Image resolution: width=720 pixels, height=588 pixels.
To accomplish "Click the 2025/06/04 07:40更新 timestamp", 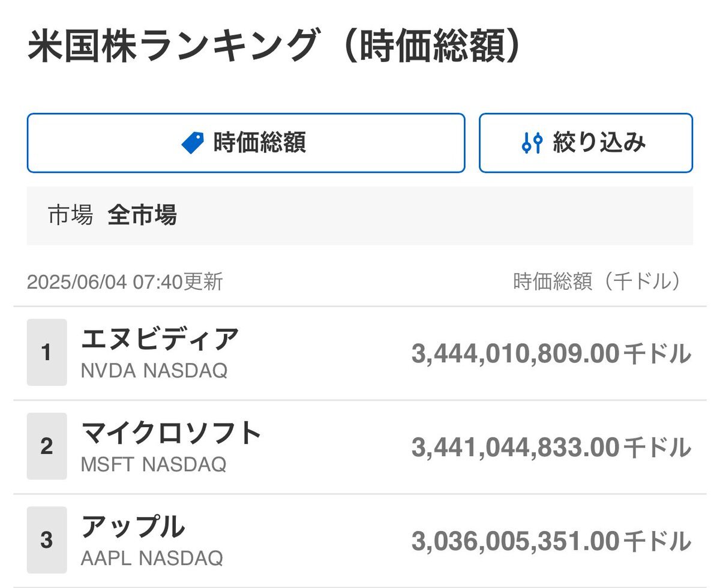I will pyautogui.click(x=125, y=281).
